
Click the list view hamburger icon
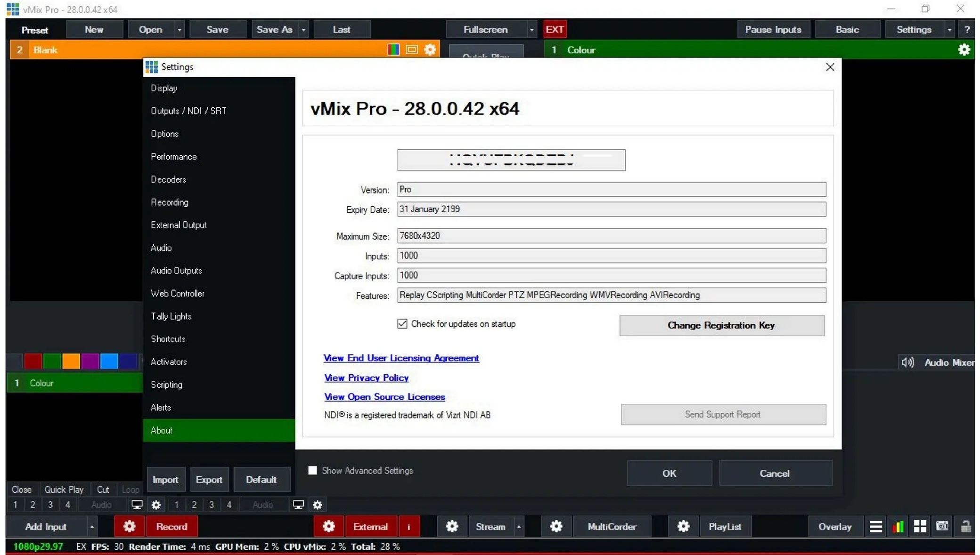[876, 526]
